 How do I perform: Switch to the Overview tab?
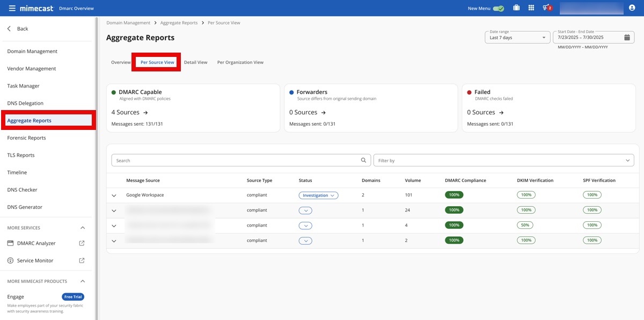tap(121, 62)
